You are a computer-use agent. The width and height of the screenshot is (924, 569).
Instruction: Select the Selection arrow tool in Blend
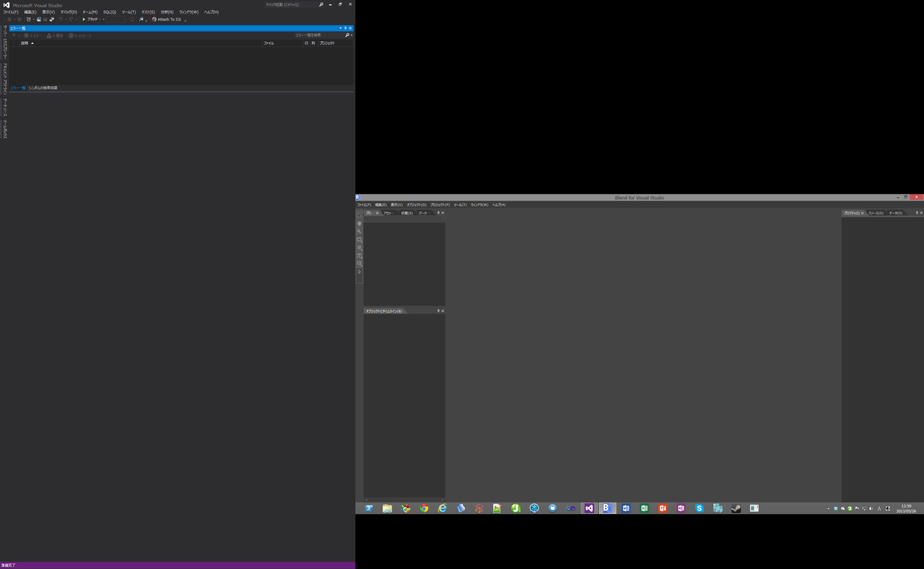[x=359, y=216]
